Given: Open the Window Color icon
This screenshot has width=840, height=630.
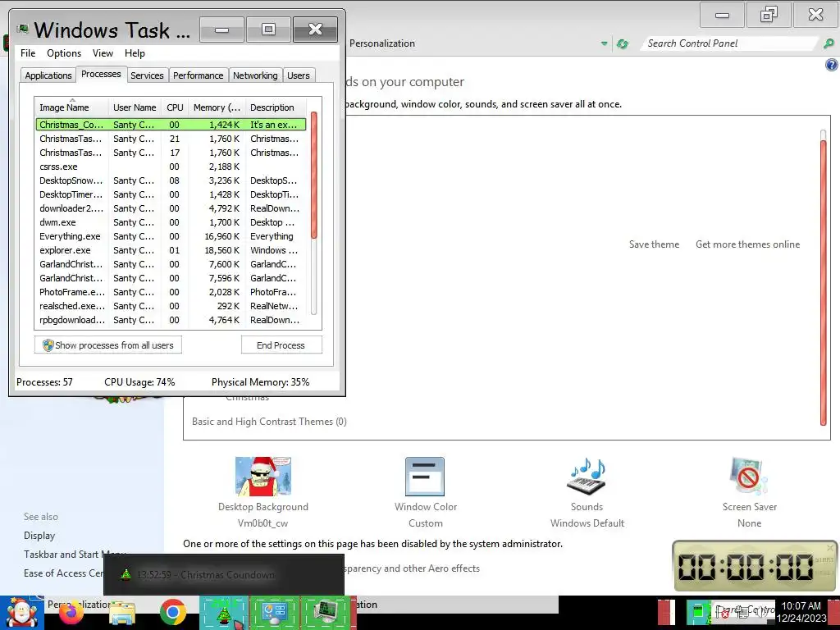Looking at the screenshot, I should [425, 477].
